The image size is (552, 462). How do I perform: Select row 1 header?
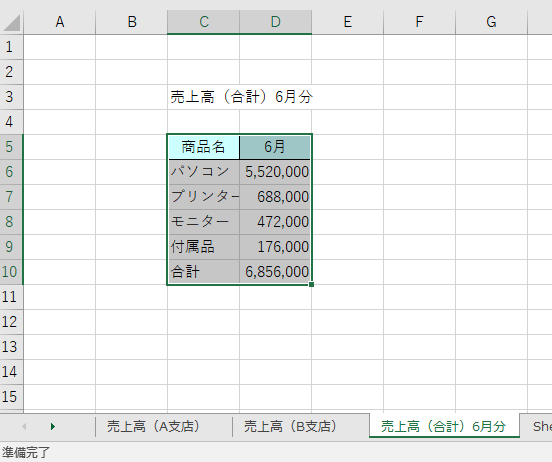tap(12, 47)
